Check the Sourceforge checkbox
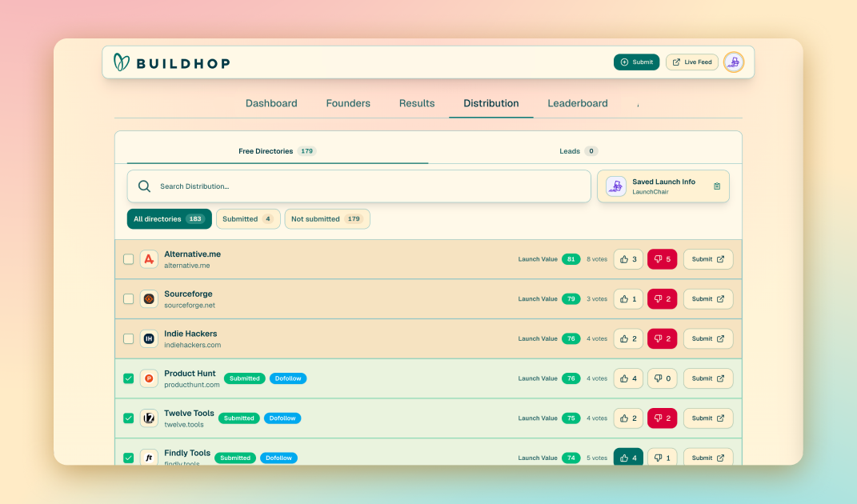The height and width of the screenshot is (504, 857). pos(129,299)
